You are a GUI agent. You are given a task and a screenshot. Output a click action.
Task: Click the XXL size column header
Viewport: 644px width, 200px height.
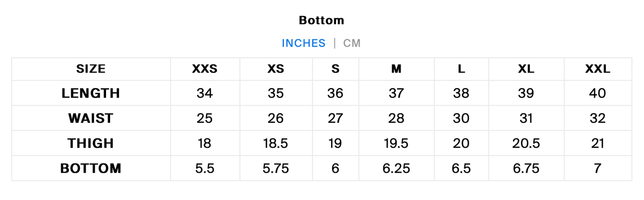click(x=598, y=69)
